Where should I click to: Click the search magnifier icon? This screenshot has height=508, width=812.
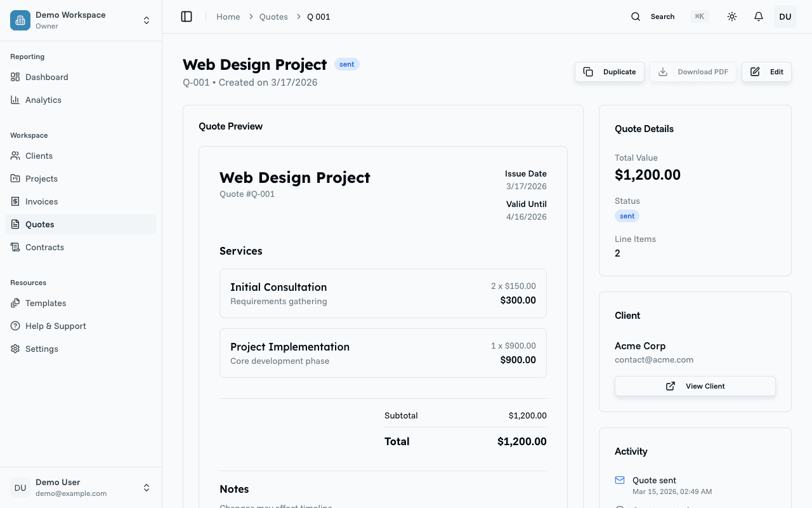[x=636, y=17]
